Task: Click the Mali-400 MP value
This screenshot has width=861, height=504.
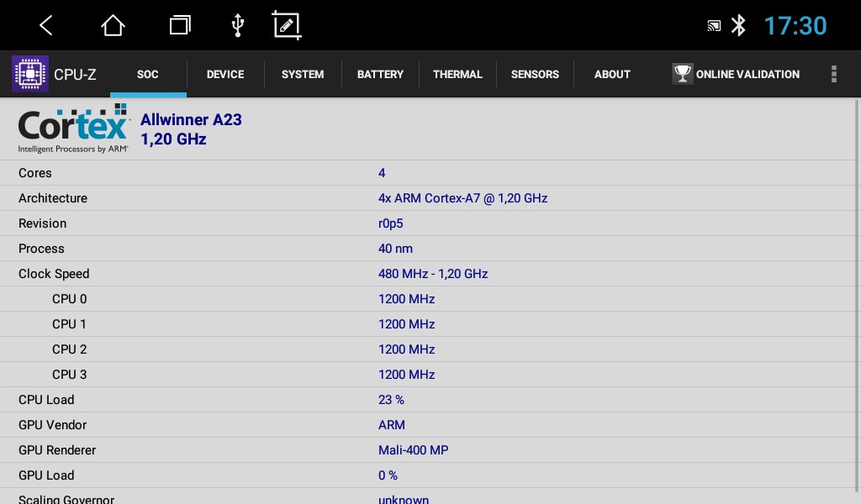Action: coord(413,450)
